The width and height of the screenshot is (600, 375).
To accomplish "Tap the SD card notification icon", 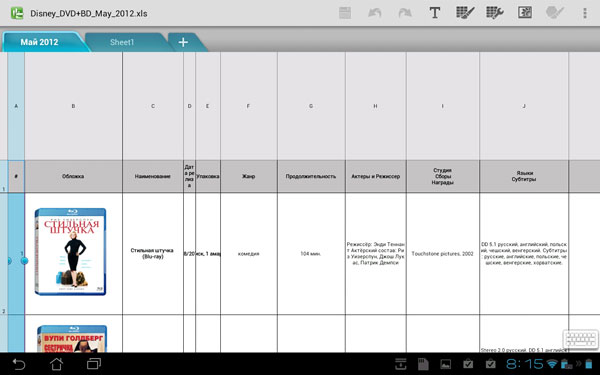I will pyautogui.click(x=423, y=364).
